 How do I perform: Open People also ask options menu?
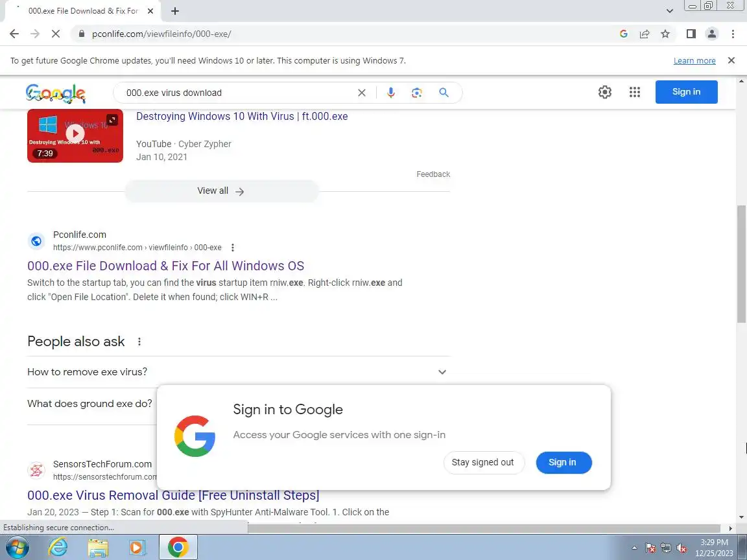[x=139, y=342]
